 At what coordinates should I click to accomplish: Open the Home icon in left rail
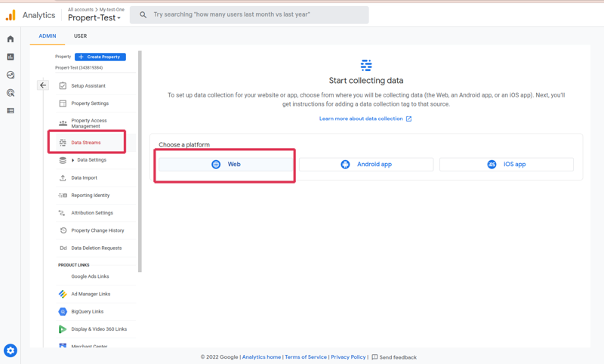pyautogui.click(x=11, y=39)
